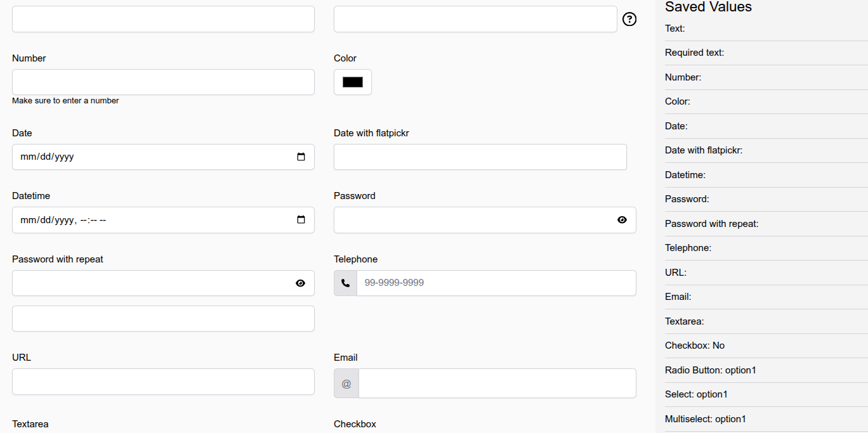This screenshot has width=868, height=433.
Task: Open the Datetime field calendar picker icon
Action: (x=301, y=220)
